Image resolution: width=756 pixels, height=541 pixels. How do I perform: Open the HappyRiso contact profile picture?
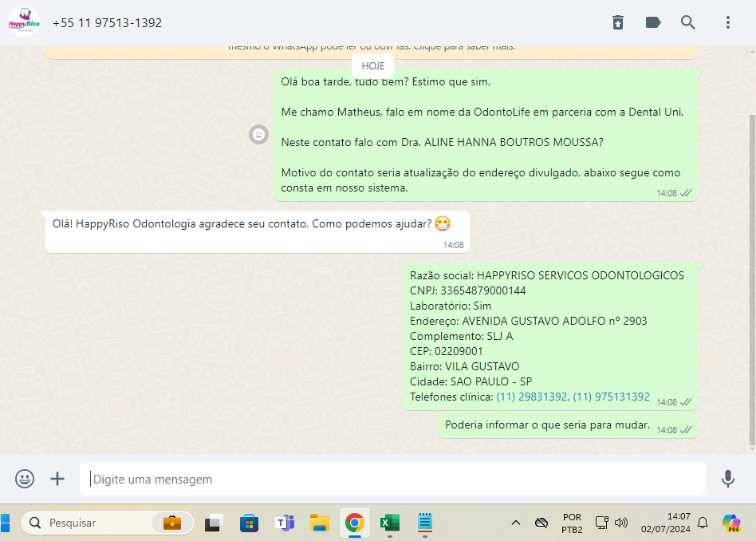click(24, 22)
